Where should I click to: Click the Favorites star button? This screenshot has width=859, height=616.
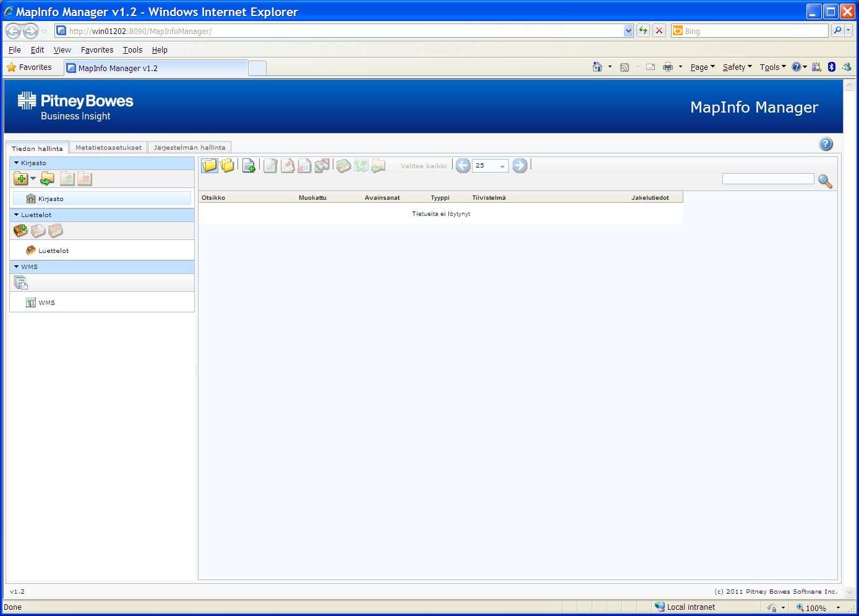pyautogui.click(x=29, y=67)
